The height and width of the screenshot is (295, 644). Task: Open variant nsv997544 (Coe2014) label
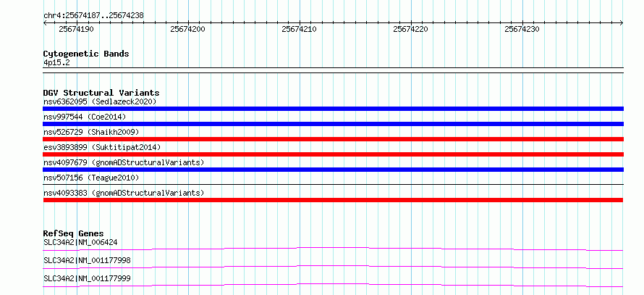click(x=85, y=117)
